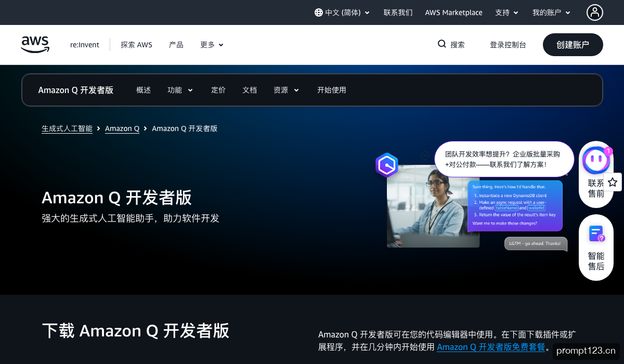Expand the 我的账户 dropdown
This screenshot has height=364, width=624.
(x=551, y=12)
